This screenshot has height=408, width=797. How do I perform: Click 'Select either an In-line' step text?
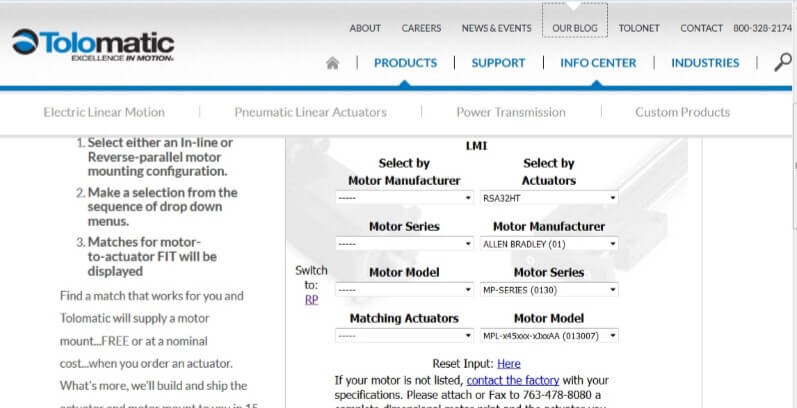(x=160, y=156)
